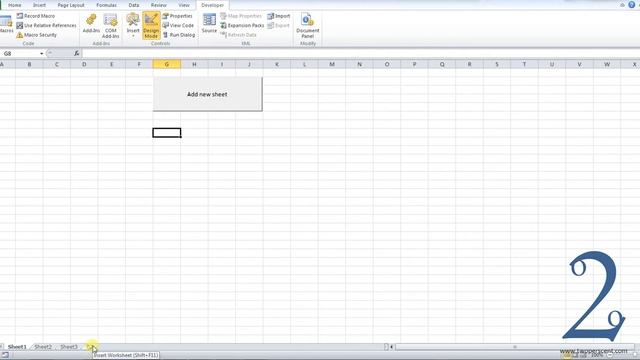Select column B header
This screenshot has height=360, width=640.
(29, 64)
